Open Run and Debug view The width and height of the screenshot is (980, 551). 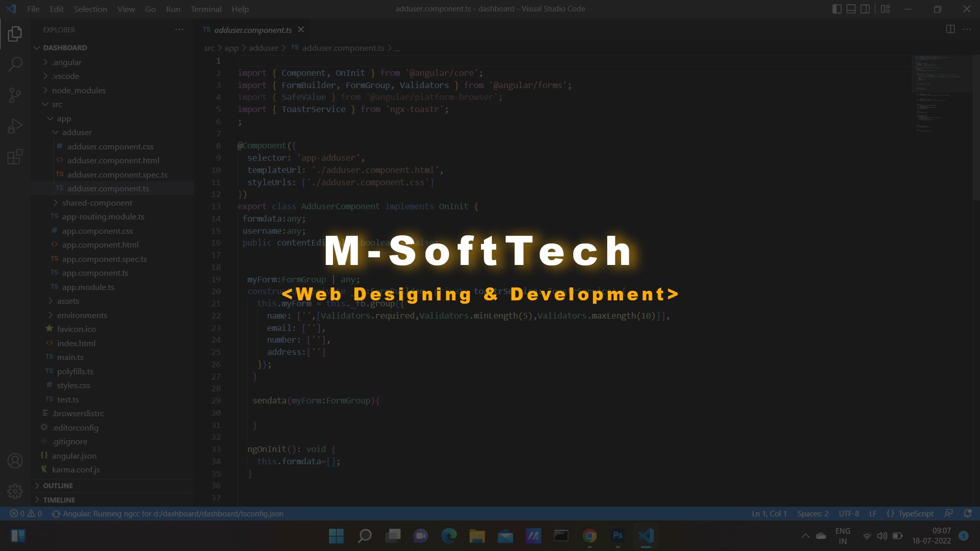pos(15,126)
